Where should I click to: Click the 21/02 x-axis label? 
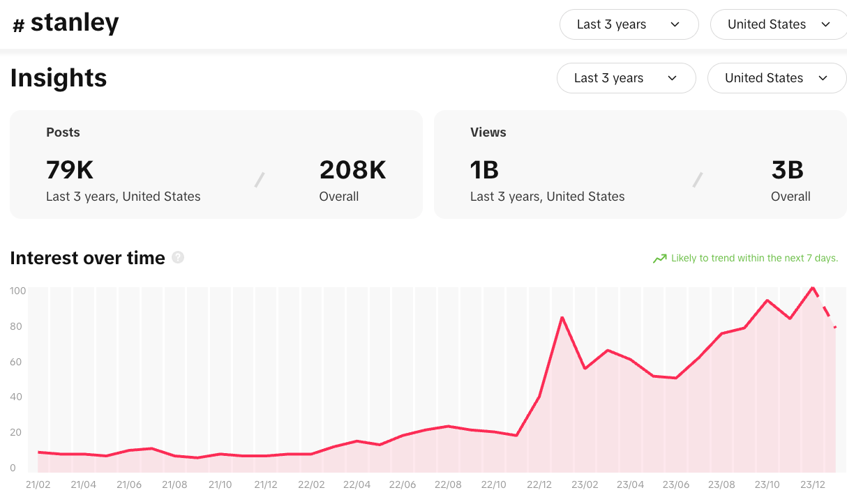pyautogui.click(x=38, y=484)
